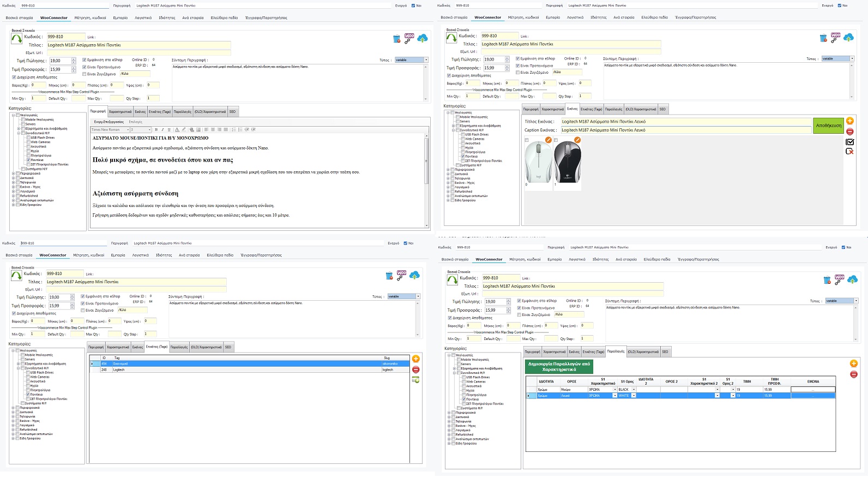Toggle Ενεργό Ναι checkbox in Περιγραφή-tab window
Image resolution: width=868 pixels, height=477 pixels.
click(x=413, y=5)
